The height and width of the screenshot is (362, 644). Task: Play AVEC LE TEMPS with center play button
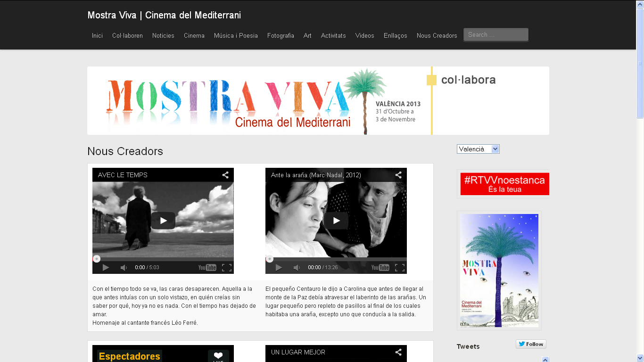163,221
